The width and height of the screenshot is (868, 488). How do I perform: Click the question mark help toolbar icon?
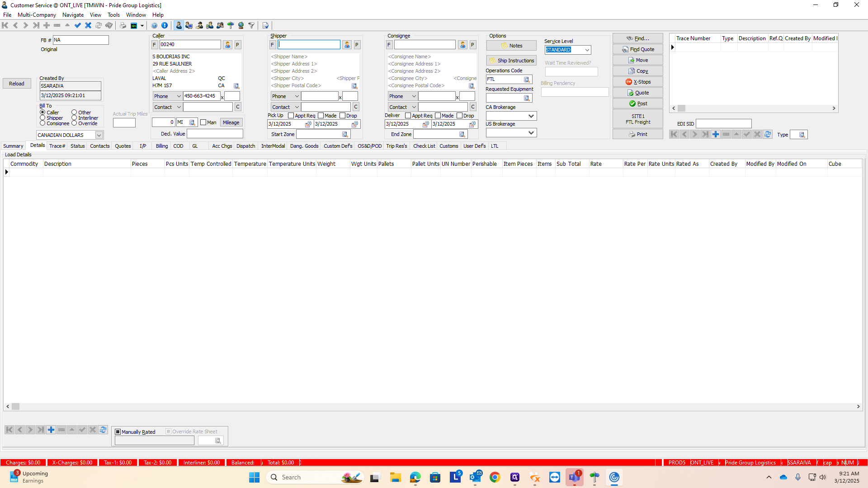pyautogui.click(x=154, y=26)
